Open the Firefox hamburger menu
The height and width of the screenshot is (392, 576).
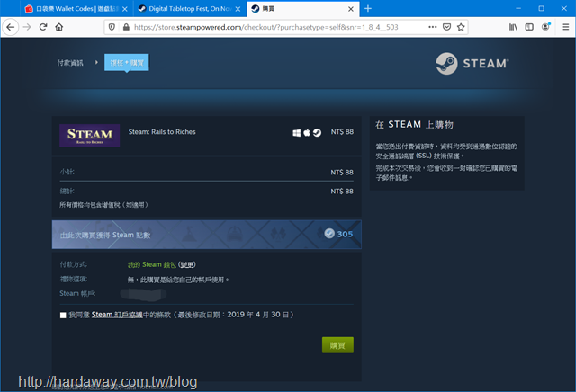(566, 27)
